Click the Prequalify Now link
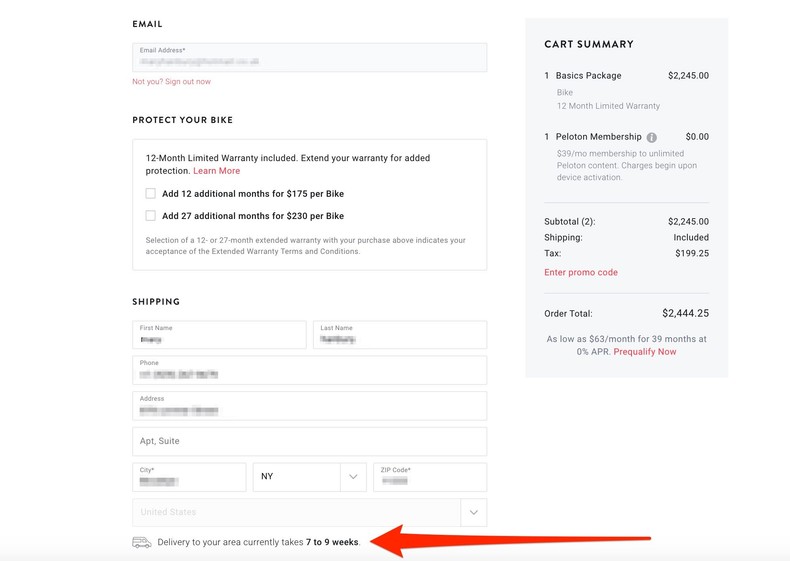The height and width of the screenshot is (561, 790). pyautogui.click(x=645, y=352)
